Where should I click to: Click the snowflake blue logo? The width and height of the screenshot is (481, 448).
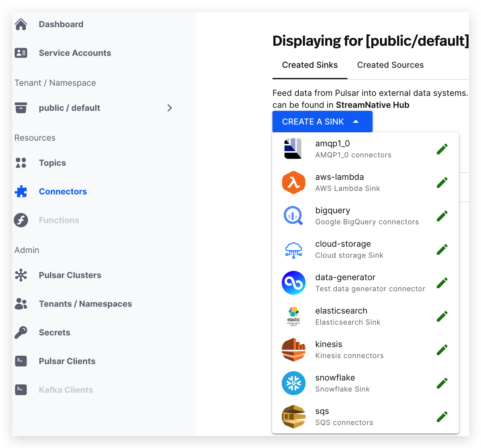pos(294,383)
